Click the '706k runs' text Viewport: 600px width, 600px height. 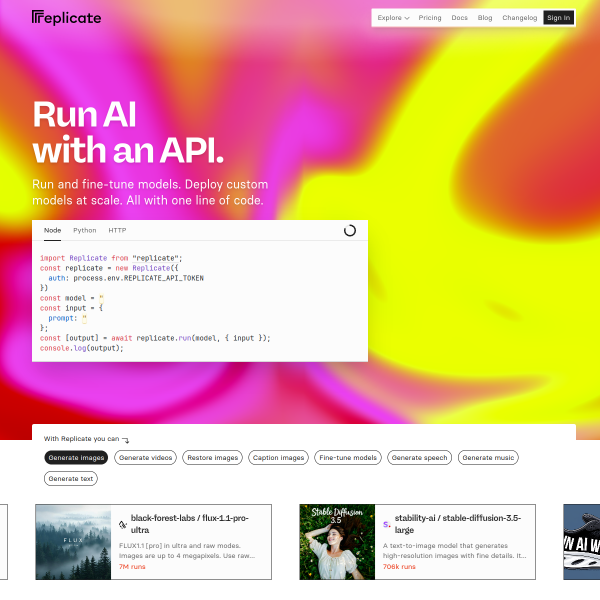pyautogui.click(x=399, y=567)
